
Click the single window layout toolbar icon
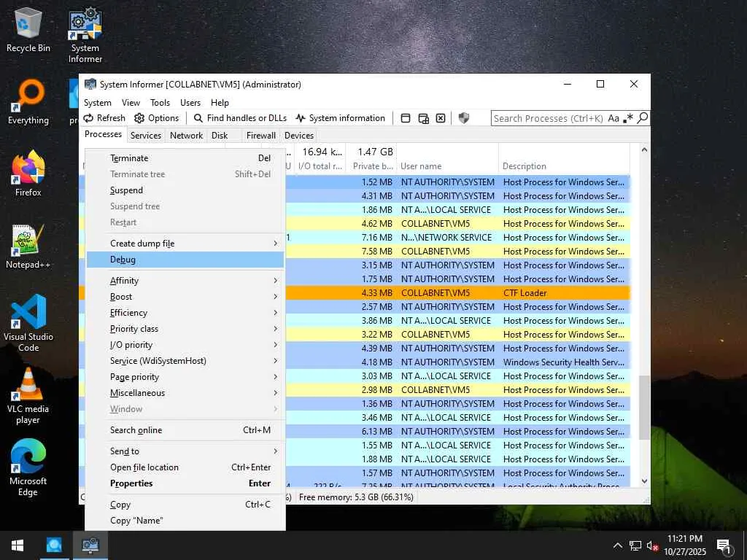(x=406, y=118)
